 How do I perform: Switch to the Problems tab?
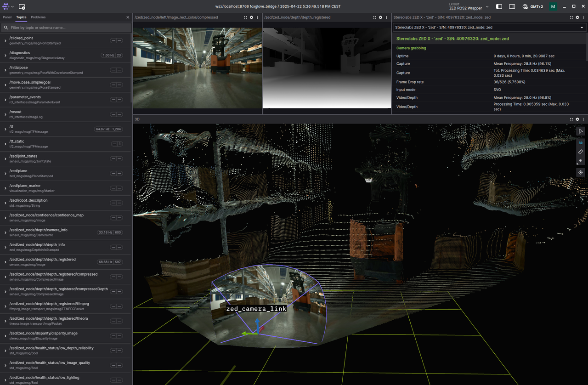pos(38,17)
